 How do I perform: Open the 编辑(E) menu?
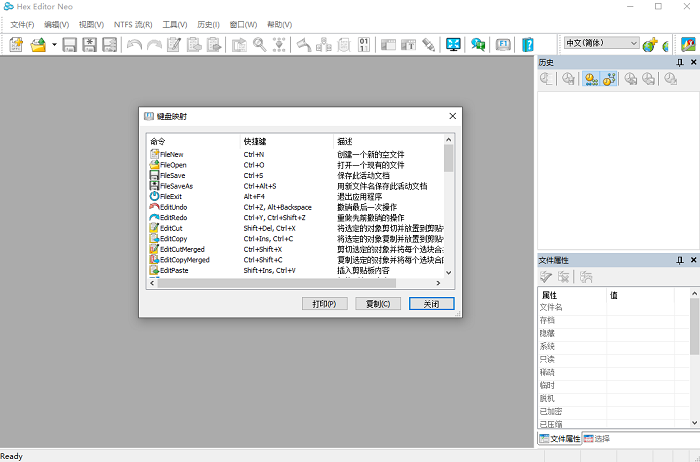pos(57,23)
